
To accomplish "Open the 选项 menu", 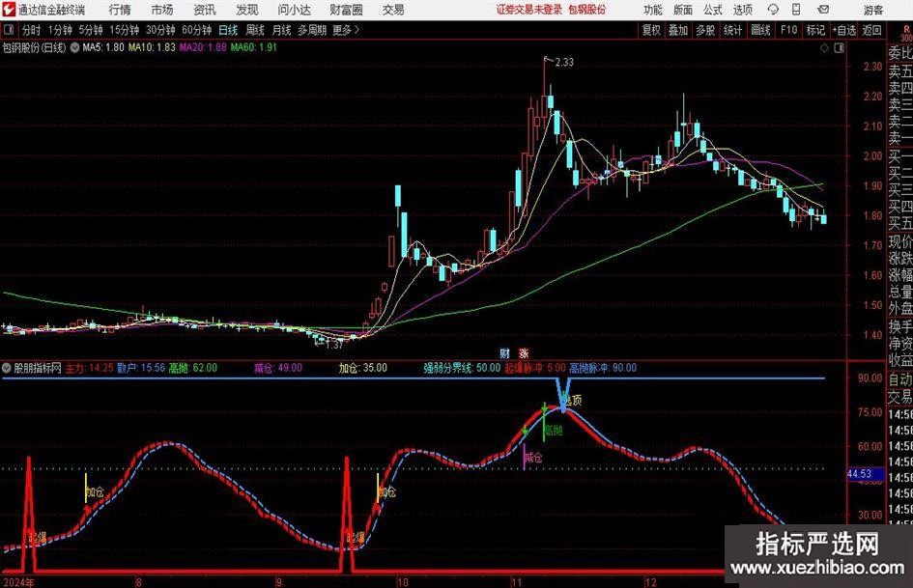I will tap(742, 10).
